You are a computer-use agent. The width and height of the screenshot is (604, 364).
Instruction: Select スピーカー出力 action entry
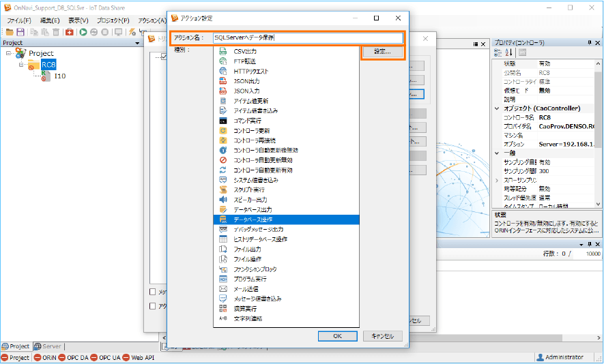coord(252,200)
